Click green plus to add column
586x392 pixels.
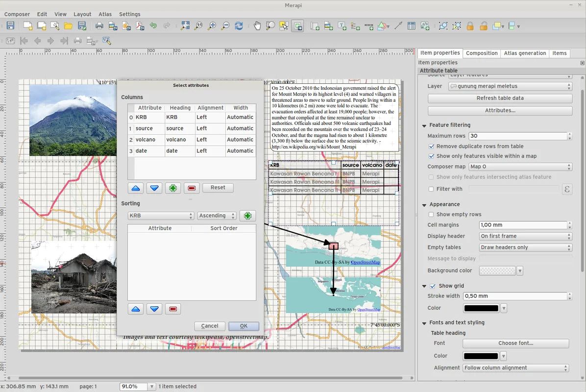click(172, 188)
